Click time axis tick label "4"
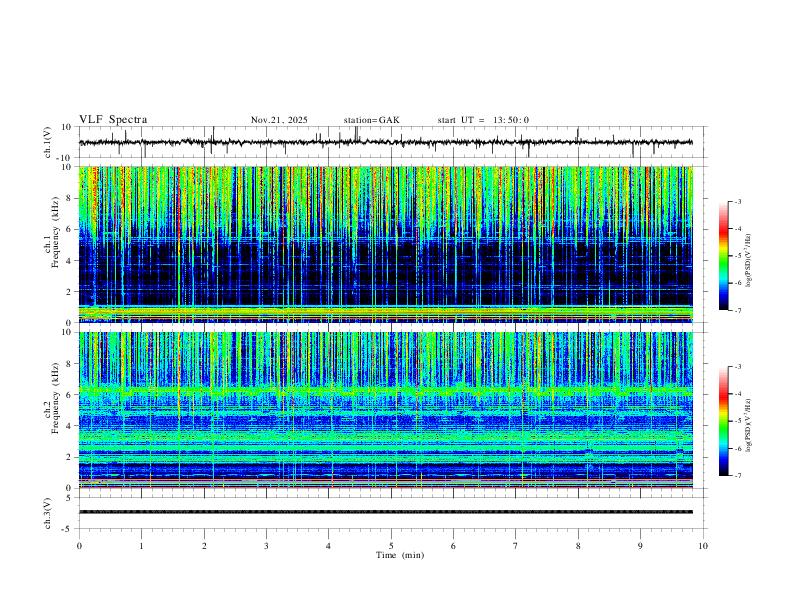 (x=328, y=546)
